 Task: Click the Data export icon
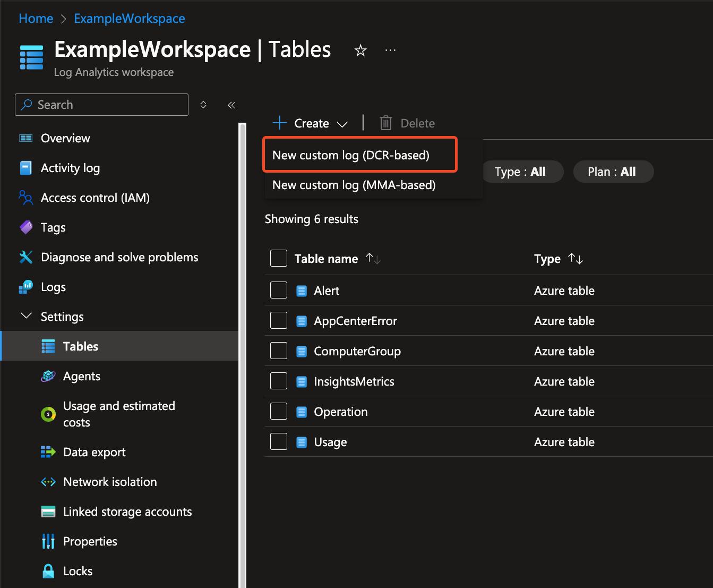pyautogui.click(x=48, y=452)
